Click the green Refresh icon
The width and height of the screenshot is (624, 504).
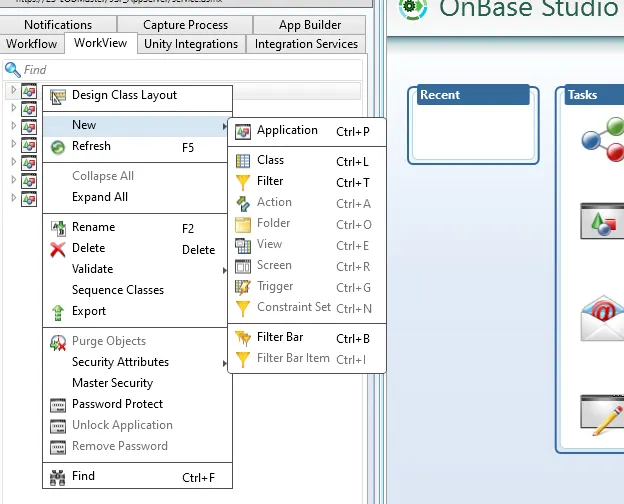57,147
